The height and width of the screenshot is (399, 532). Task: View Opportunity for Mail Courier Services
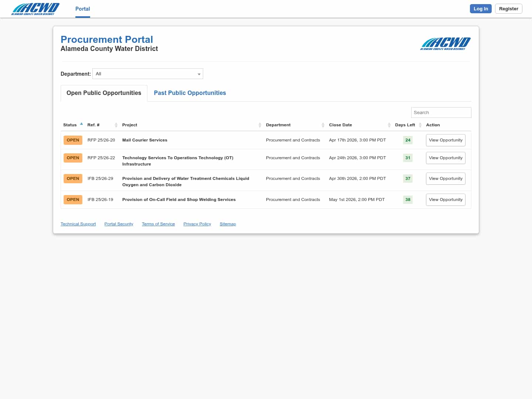click(446, 140)
